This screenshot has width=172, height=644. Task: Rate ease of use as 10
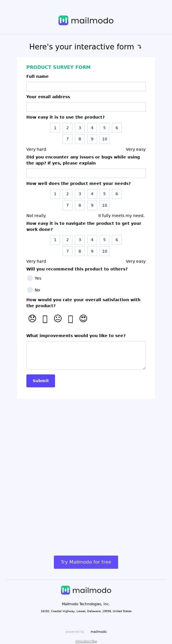click(104, 139)
